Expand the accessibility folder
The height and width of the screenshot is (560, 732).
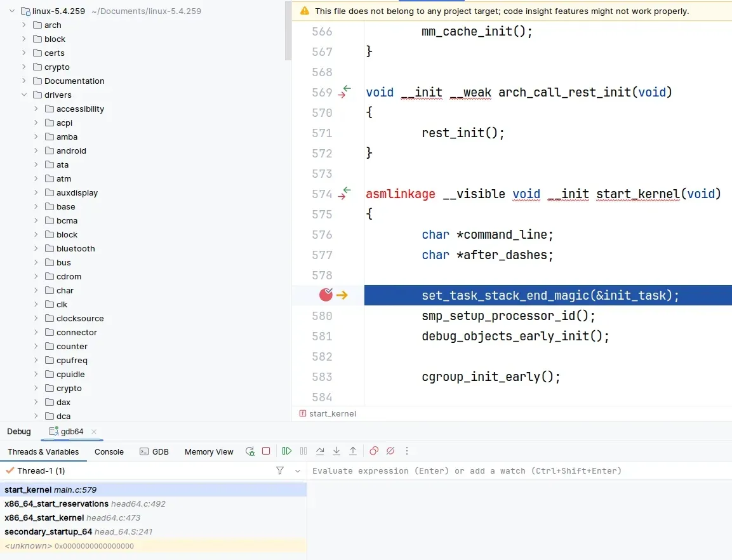pos(36,109)
